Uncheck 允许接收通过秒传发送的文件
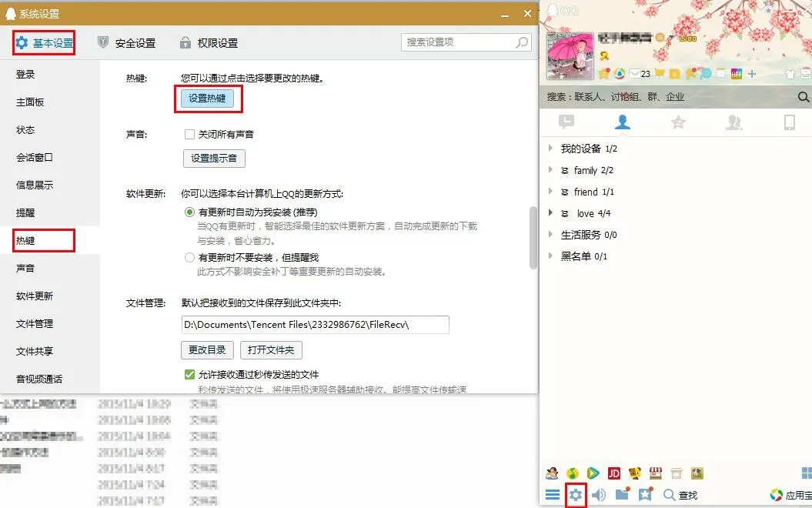This screenshot has width=812, height=508. click(x=189, y=375)
